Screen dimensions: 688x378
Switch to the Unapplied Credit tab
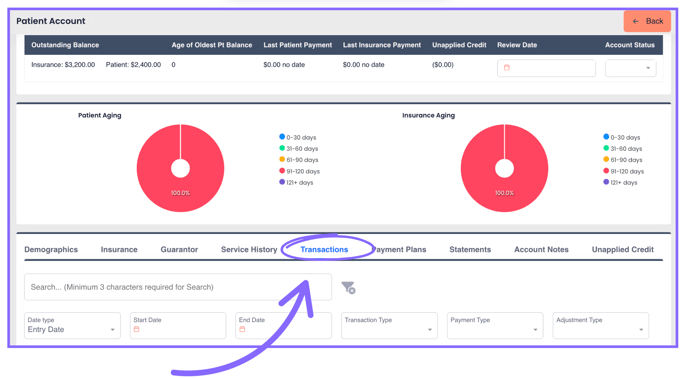[x=623, y=249]
